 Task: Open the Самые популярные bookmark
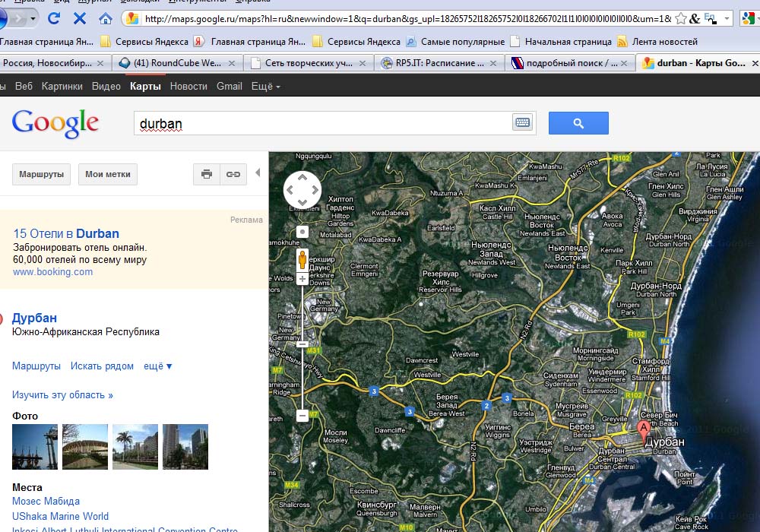pyautogui.click(x=455, y=42)
